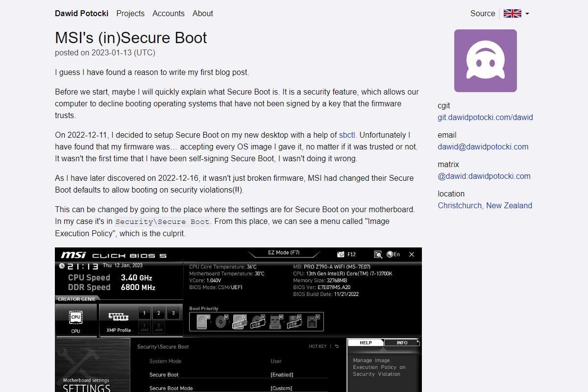
Task: Follow the sbctl link in the article
Action: (347, 135)
